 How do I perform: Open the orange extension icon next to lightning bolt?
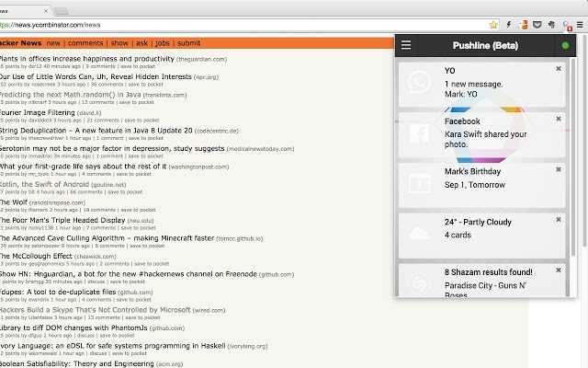click(x=523, y=25)
